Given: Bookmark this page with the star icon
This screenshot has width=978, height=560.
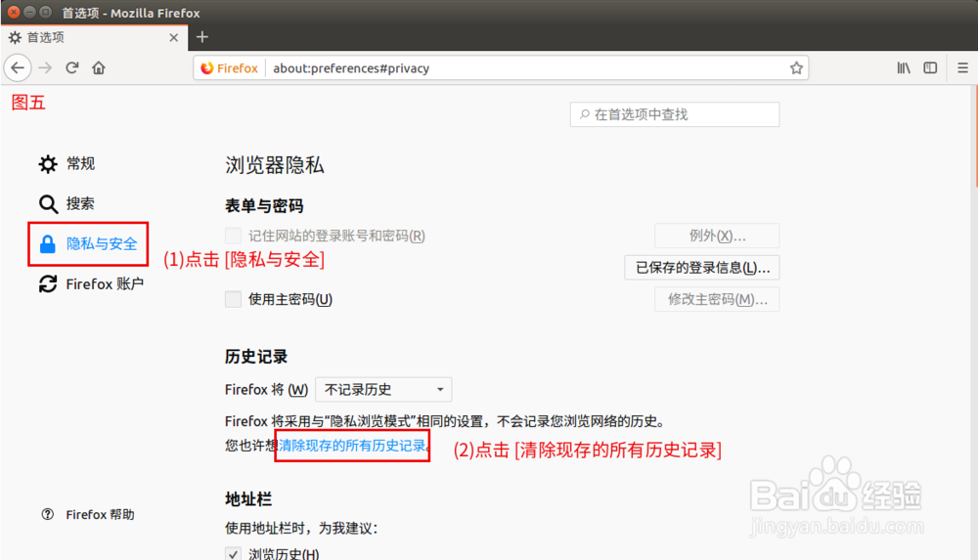Looking at the screenshot, I should (x=796, y=68).
